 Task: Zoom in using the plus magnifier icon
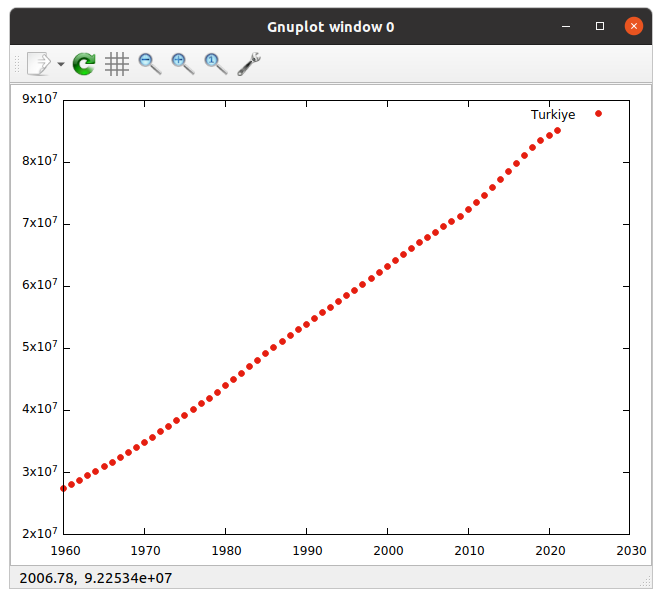[182, 64]
